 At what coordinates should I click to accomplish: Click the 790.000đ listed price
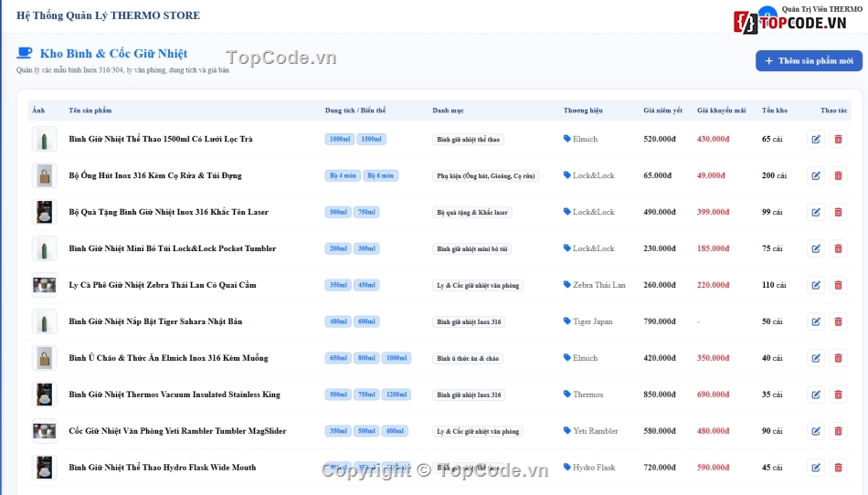tap(660, 321)
